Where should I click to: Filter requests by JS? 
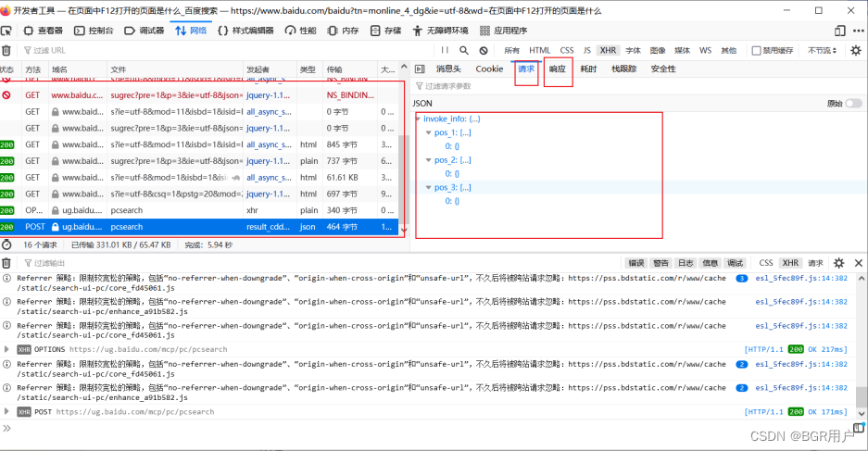(586, 50)
